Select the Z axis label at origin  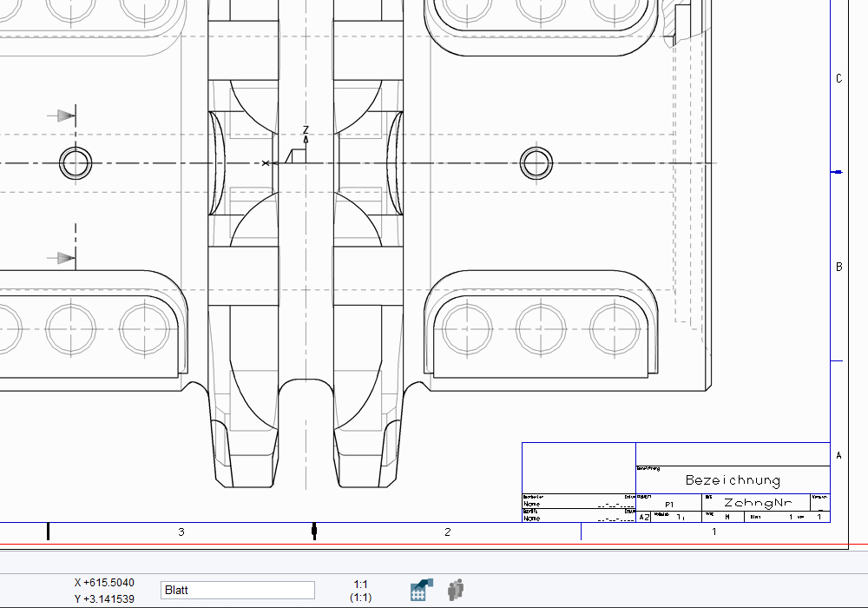pos(306,129)
